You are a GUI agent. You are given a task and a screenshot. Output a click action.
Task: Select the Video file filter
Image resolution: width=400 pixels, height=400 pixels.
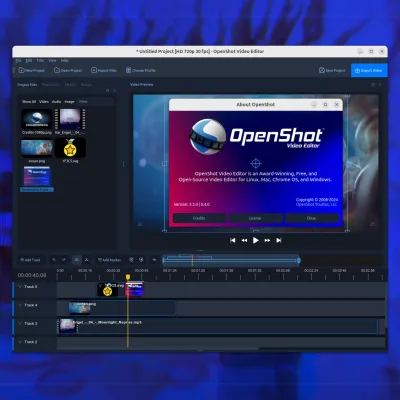44,101
